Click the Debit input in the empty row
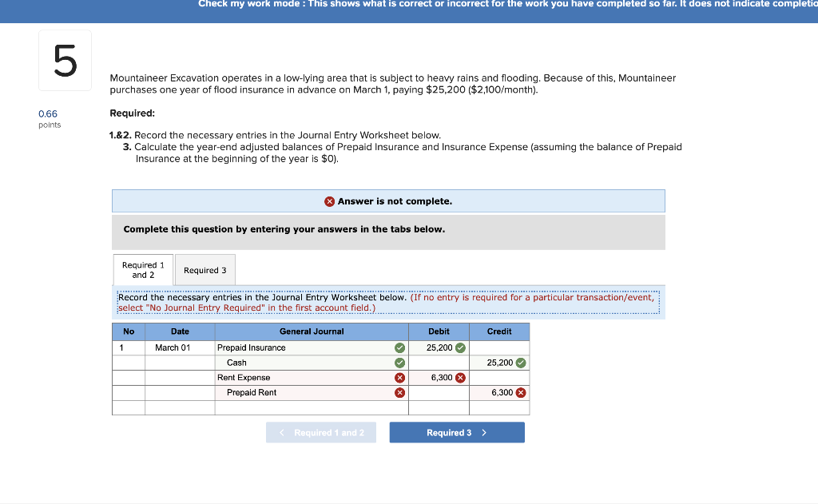818x504 pixels. click(439, 406)
